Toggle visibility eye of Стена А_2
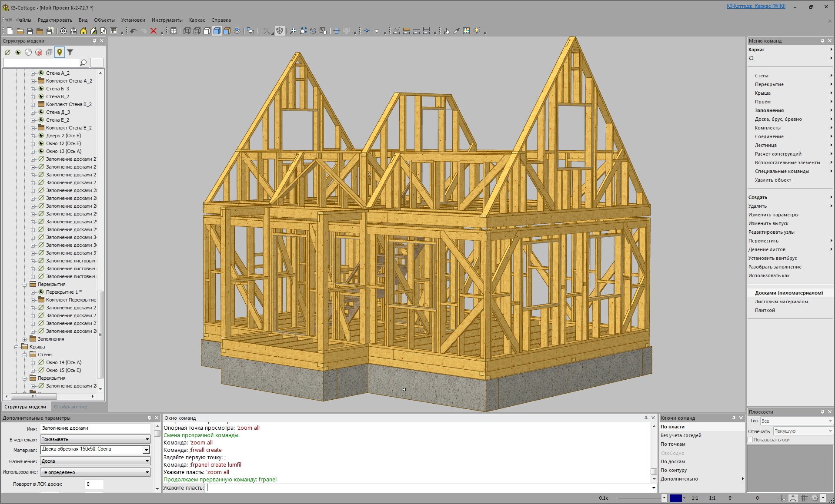835x504 pixels. point(41,73)
